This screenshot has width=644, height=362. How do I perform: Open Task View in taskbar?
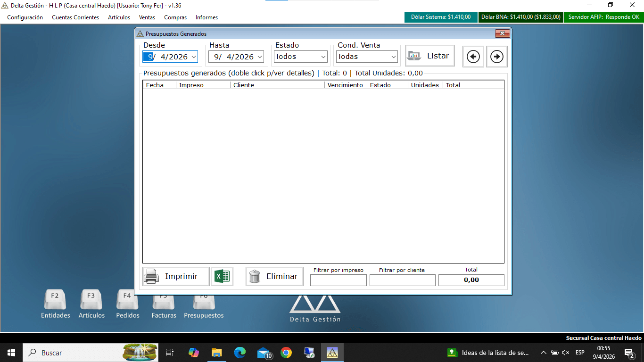170,353
